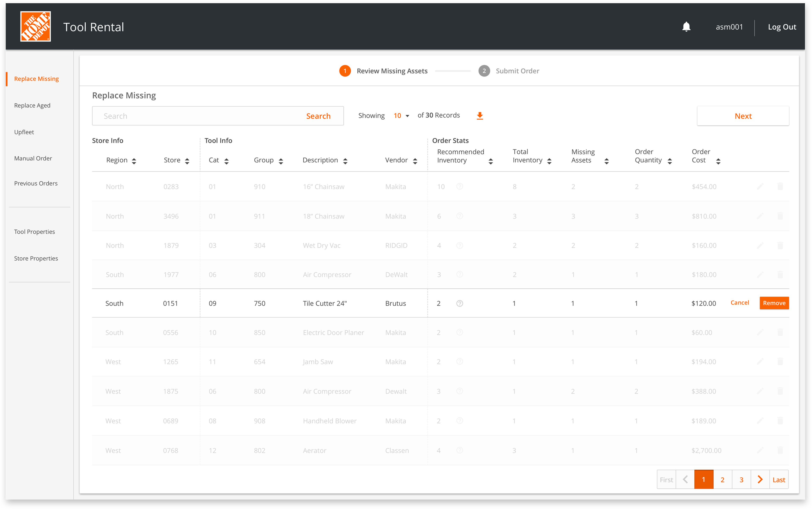Screen dimensions: 812x509
Task: Delete the Wet Dry Vac row
Action: pyautogui.click(x=780, y=246)
